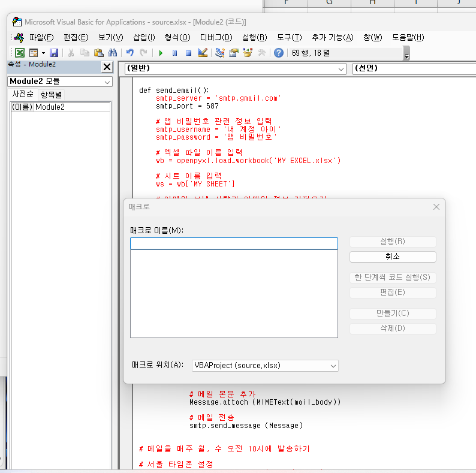Save the project with the floppy disk icon
Viewport: 476px width, 473px height.
tap(54, 53)
